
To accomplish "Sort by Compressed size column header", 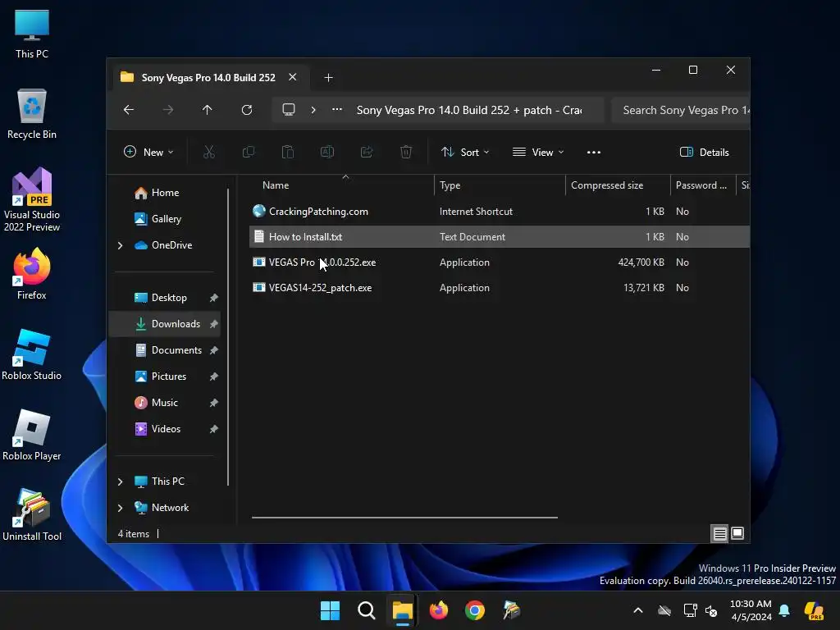I will tap(618, 185).
